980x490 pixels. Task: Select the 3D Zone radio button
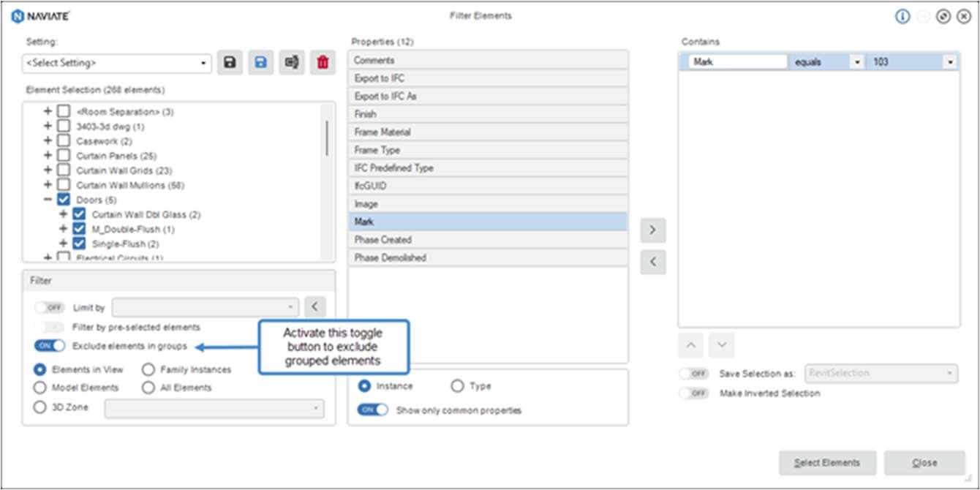(40, 407)
